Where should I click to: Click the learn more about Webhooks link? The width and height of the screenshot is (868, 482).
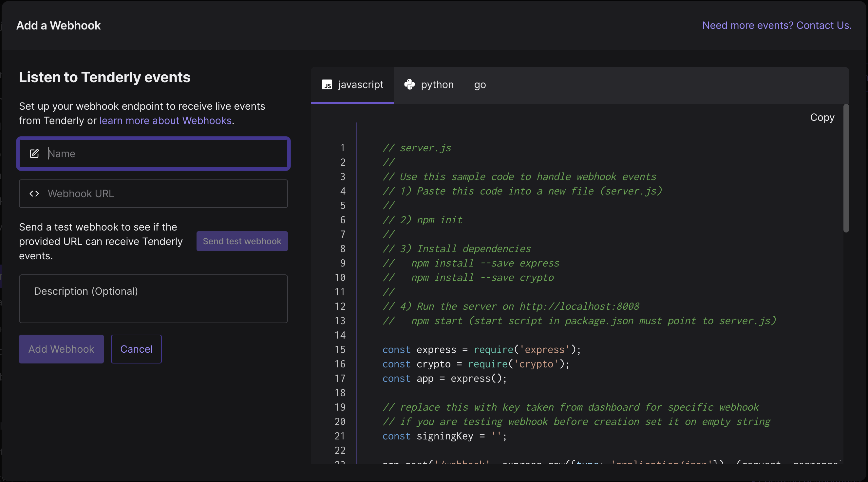[165, 120]
